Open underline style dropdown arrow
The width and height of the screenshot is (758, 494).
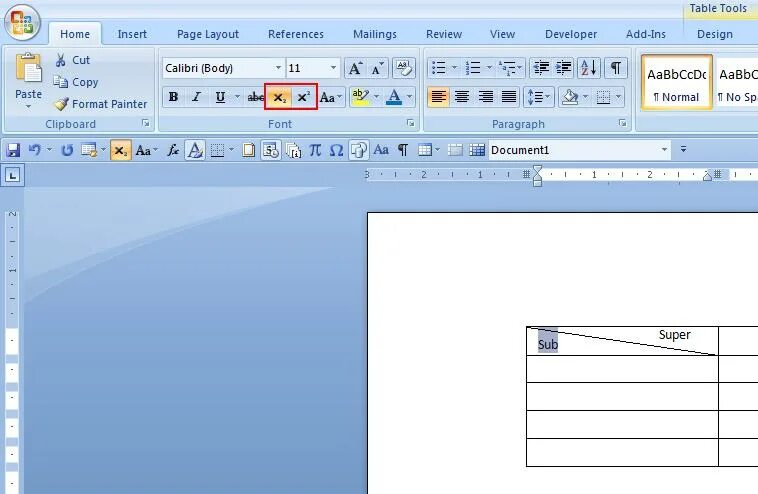[237, 97]
